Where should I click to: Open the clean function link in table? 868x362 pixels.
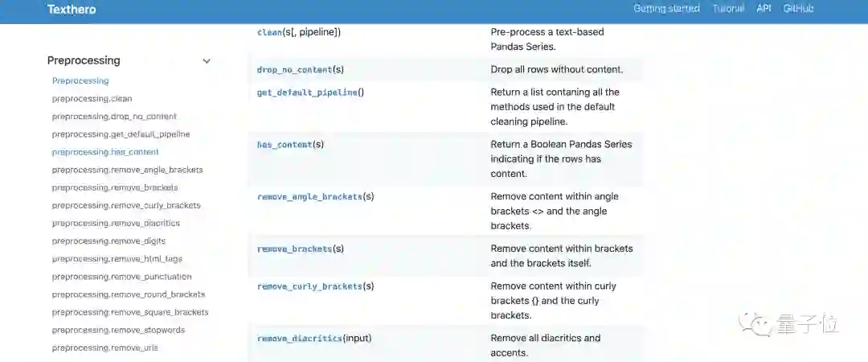pos(268,32)
